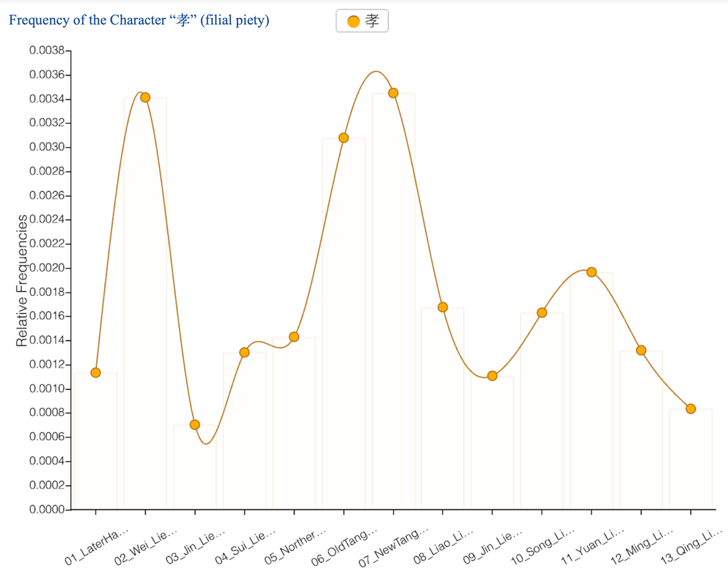Click the 13_Qing data point marker

pos(690,408)
